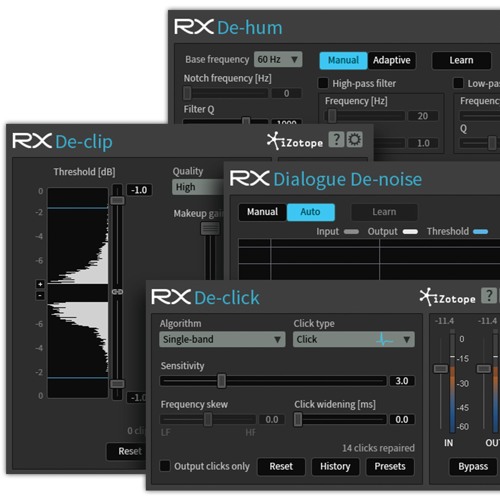This screenshot has height=500, width=500.
Task: Click the Frequency skew value field 0.0
Action: (272, 419)
